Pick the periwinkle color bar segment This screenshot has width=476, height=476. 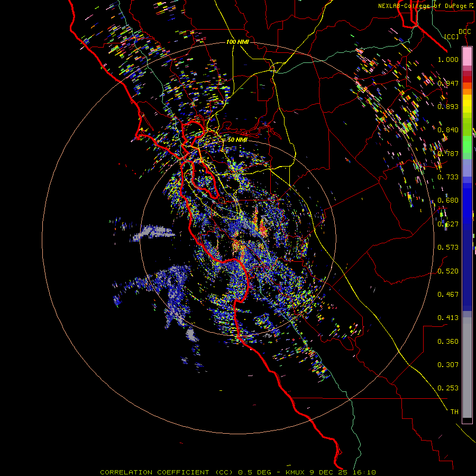click(467, 168)
